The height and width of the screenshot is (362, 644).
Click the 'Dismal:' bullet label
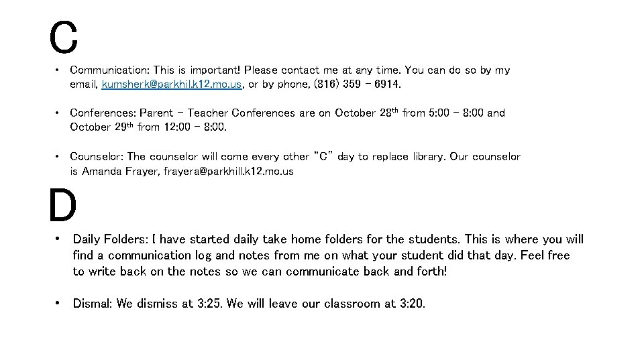tap(93, 304)
